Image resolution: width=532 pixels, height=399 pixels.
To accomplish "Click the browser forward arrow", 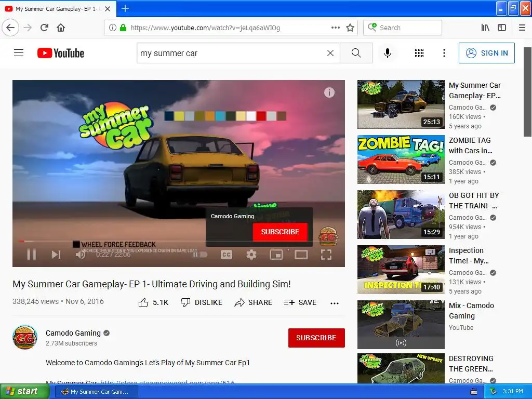I will point(28,28).
